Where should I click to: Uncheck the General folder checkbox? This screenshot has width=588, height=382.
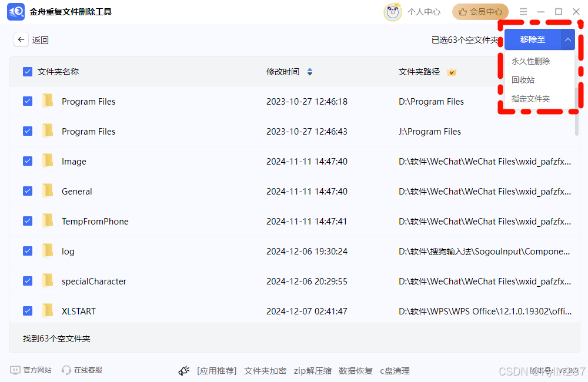(x=28, y=191)
